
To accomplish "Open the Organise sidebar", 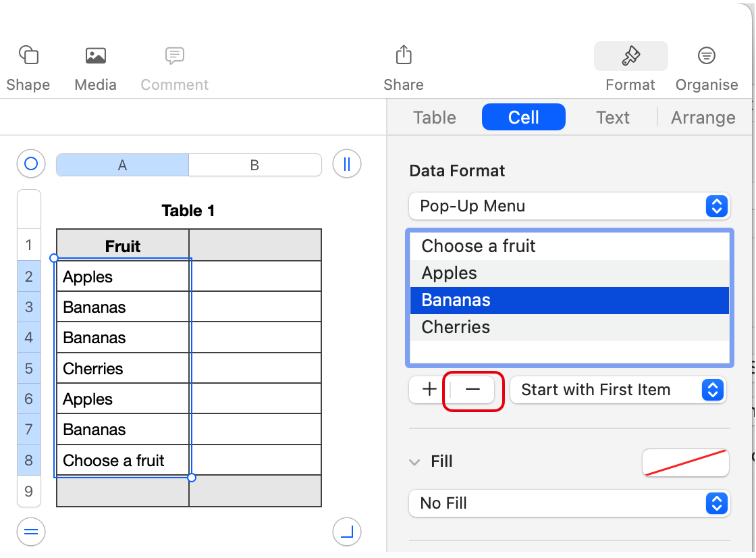I will pos(706,55).
